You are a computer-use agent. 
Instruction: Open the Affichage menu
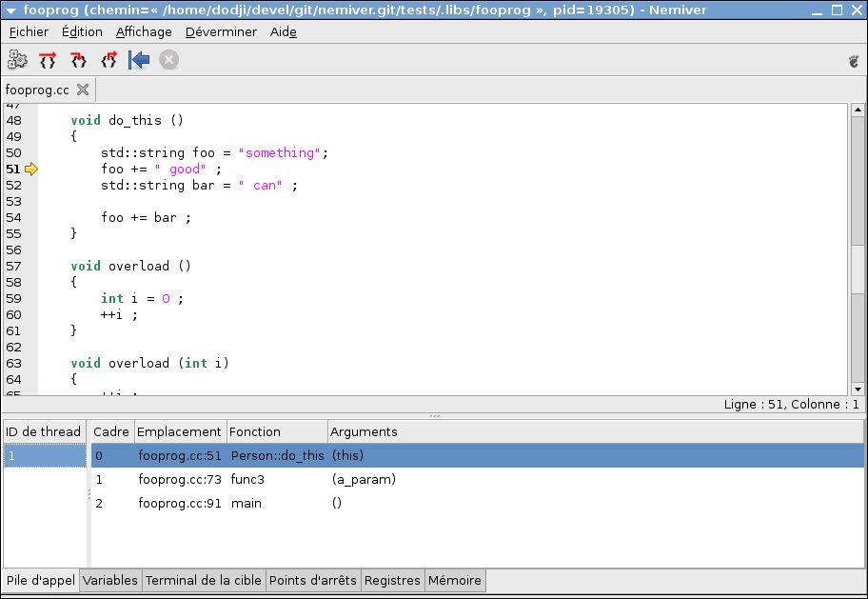click(x=144, y=31)
